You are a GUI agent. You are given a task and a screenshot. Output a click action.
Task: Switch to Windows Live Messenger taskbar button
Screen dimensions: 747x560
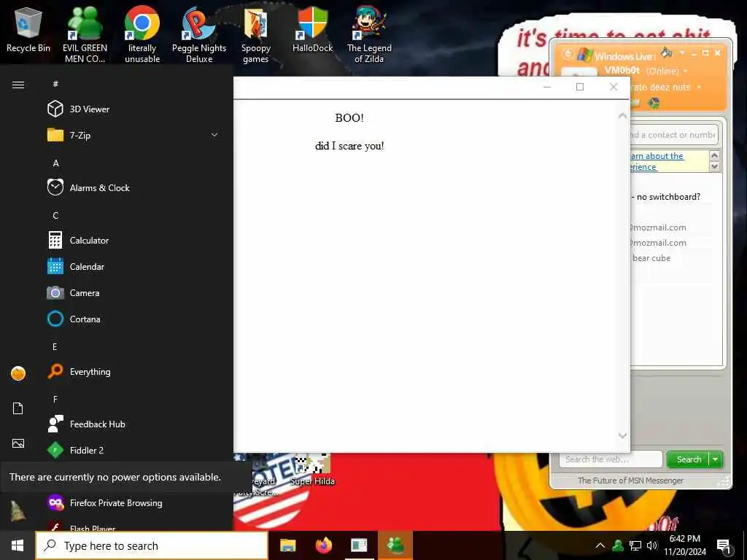395,545
